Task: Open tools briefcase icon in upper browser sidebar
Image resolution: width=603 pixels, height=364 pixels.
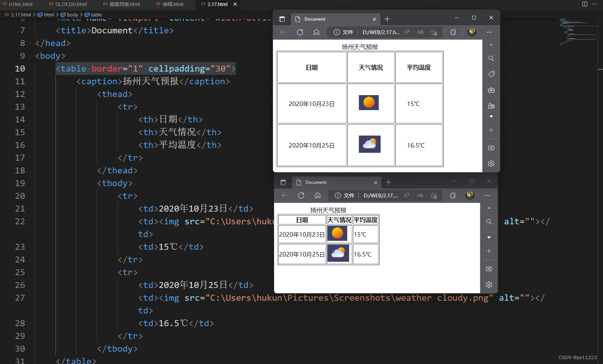Action: [x=491, y=90]
